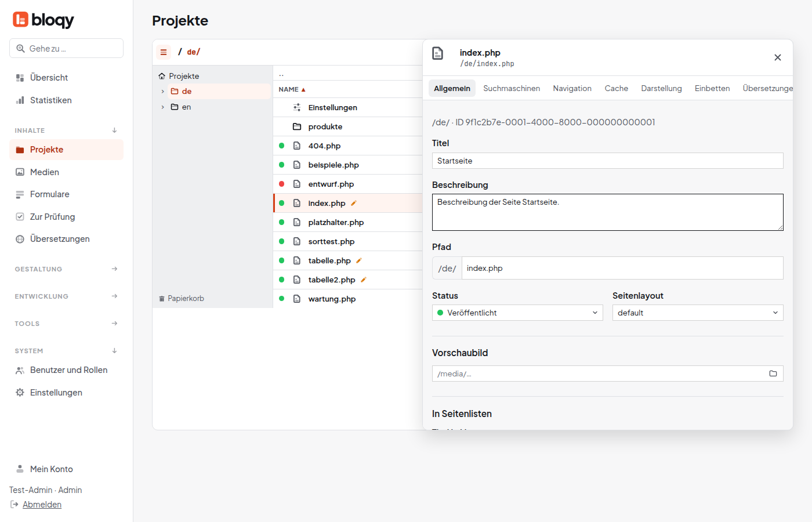812x522 pixels.
Task: Expand the TOOLS sidebar section
Action: click(115, 324)
